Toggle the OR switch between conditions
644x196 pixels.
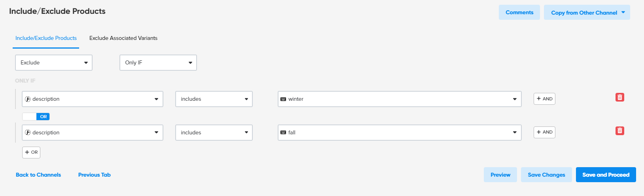36,117
